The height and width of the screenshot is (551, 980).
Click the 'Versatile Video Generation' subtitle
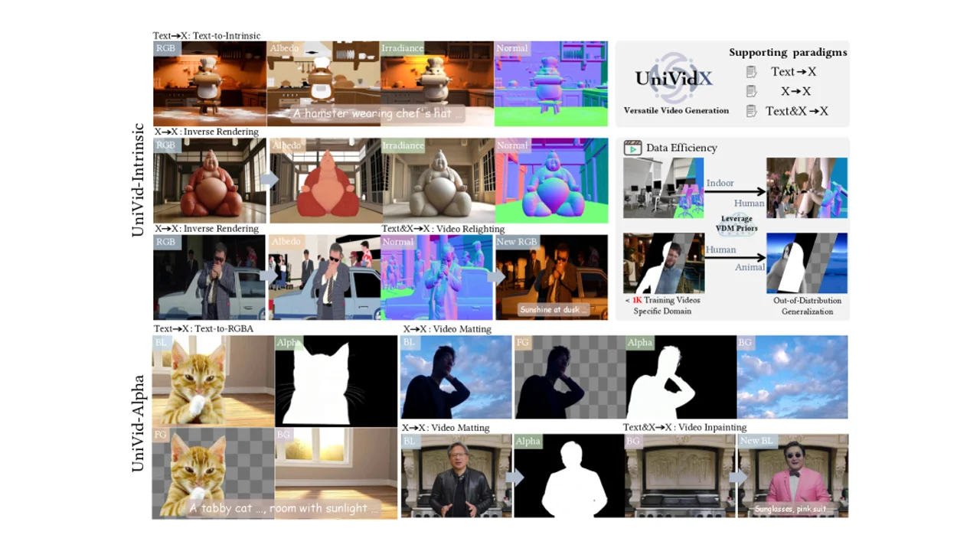tap(676, 110)
